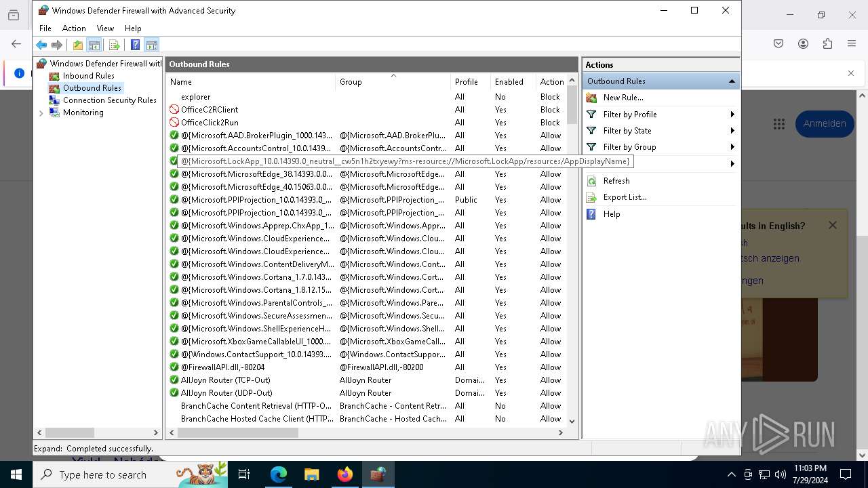
Task: Click the Firefox extensions puzzle icon
Action: point(827,43)
